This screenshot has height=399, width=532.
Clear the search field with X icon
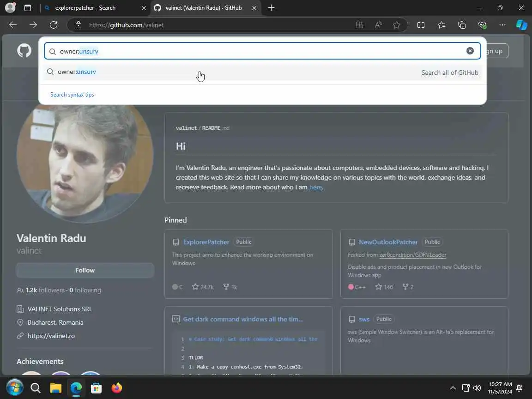[470, 51]
